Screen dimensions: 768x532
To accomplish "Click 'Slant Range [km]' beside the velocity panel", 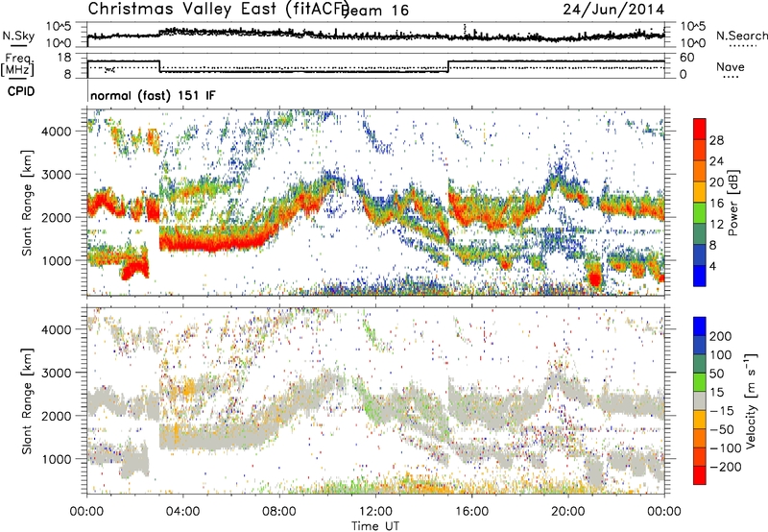I will coord(27,401).
